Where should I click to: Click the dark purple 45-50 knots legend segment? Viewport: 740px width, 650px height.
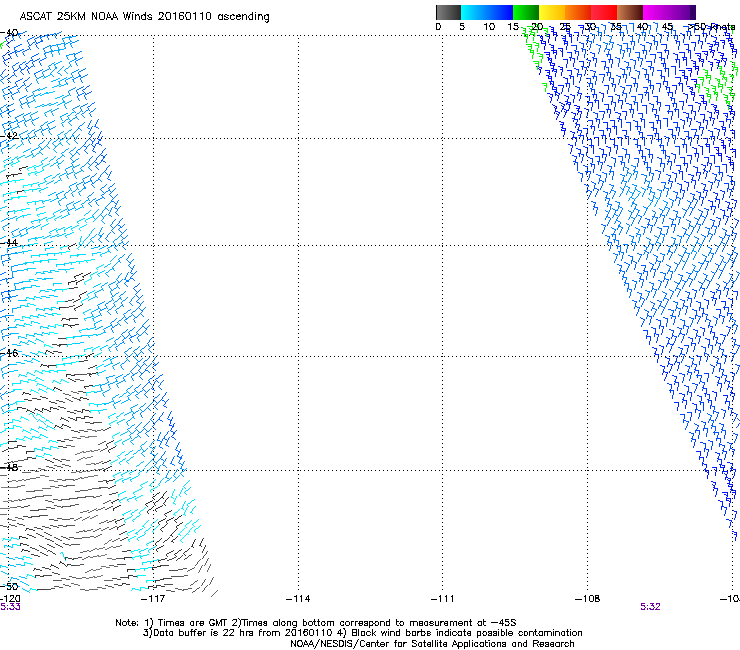682,12
